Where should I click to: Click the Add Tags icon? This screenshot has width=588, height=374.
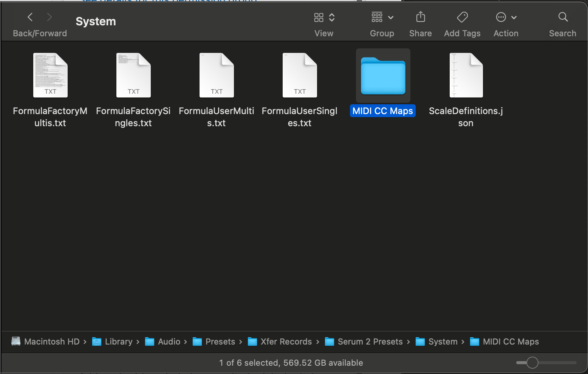coord(462,17)
